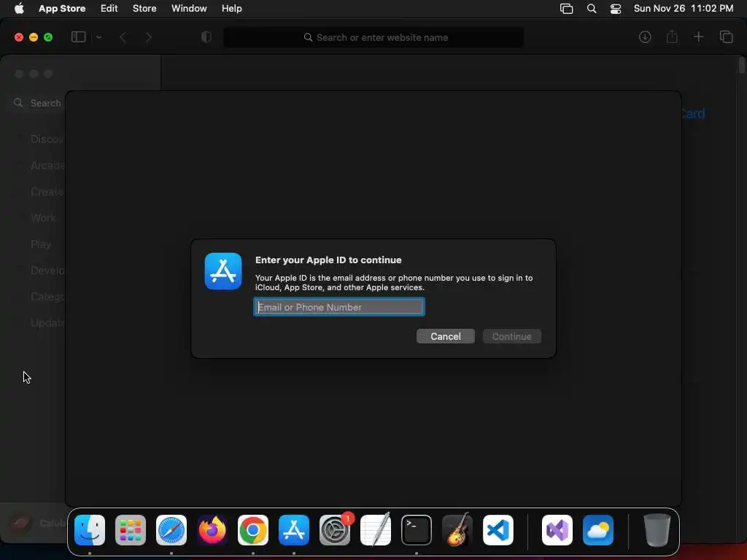This screenshot has height=560, width=747.
Task: Open the Edit menu
Action: 109,9
